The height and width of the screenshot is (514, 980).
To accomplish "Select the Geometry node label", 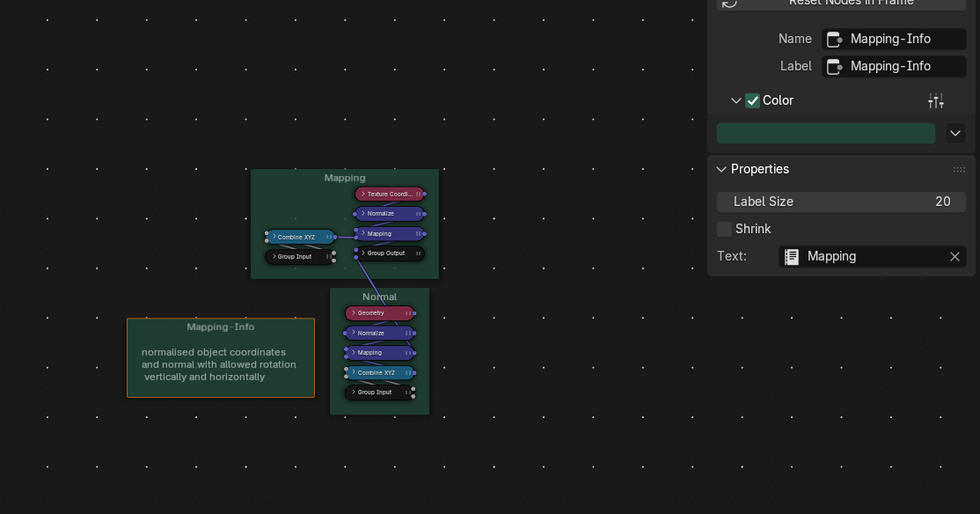I will [370, 312].
